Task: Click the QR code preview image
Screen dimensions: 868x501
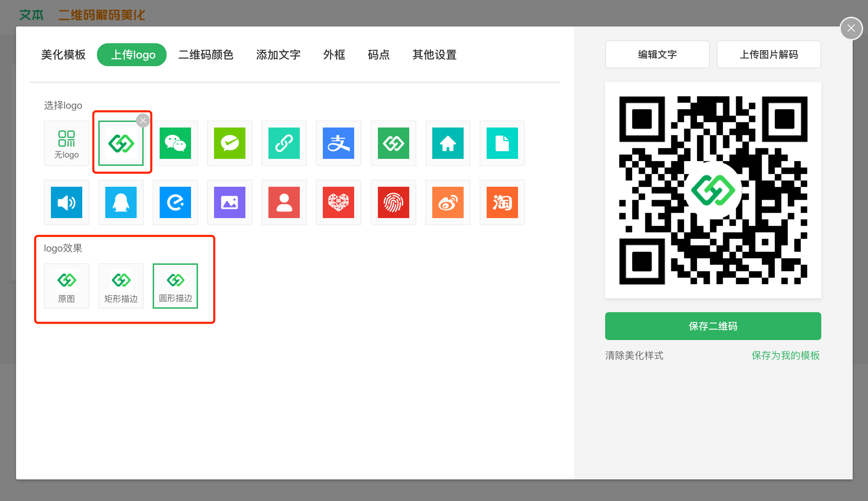Action: (713, 190)
